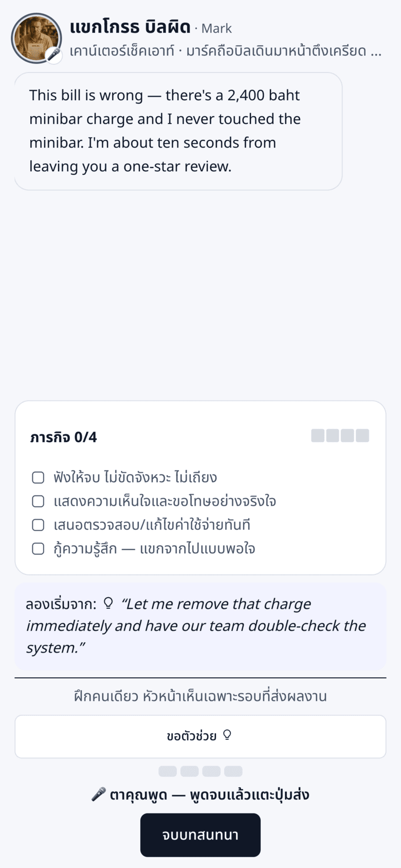Click the แขกโกรธ บิลผิด scenario title
Viewport: 401px width, 868px height.
pyautogui.click(x=130, y=26)
